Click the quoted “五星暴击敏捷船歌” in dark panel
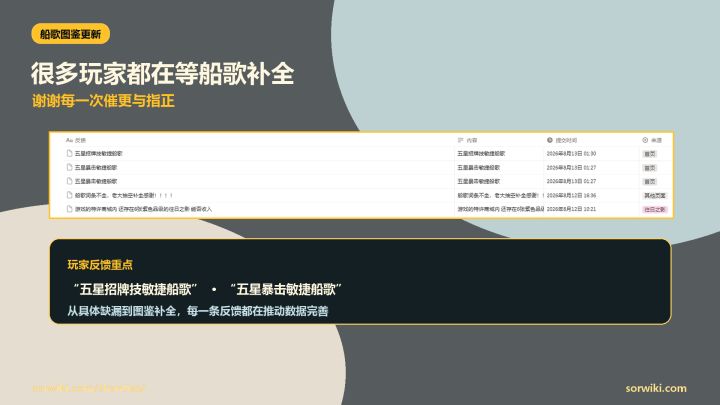The image size is (720, 405). [286, 289]
